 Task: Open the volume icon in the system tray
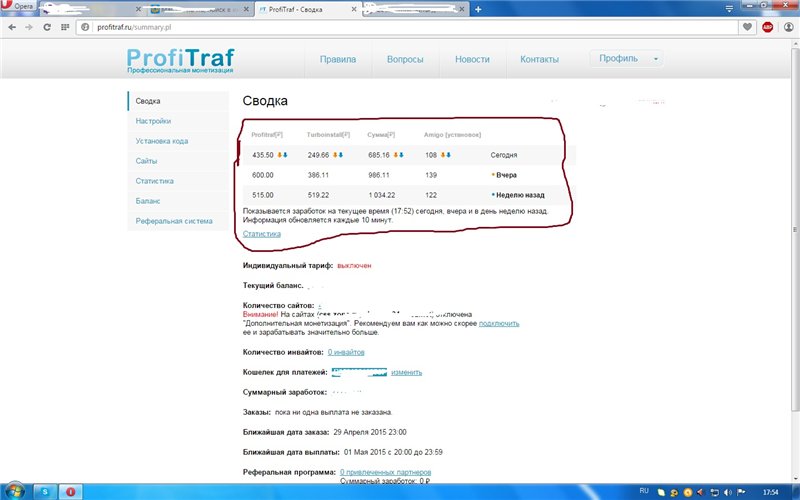728,492
